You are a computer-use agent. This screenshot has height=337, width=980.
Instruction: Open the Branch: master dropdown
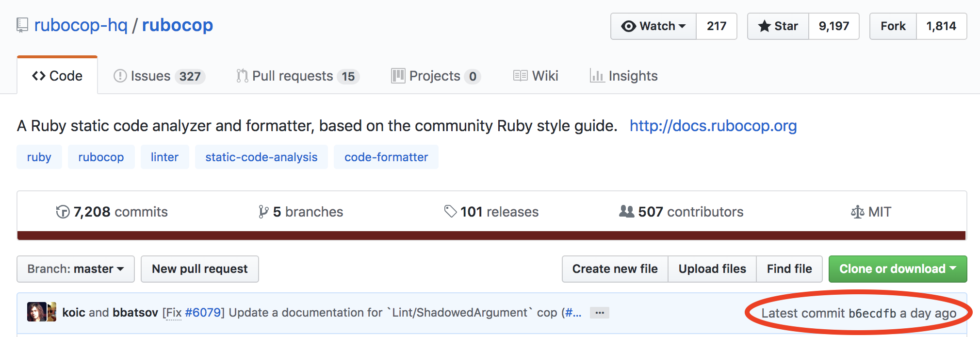pos(76,269)
